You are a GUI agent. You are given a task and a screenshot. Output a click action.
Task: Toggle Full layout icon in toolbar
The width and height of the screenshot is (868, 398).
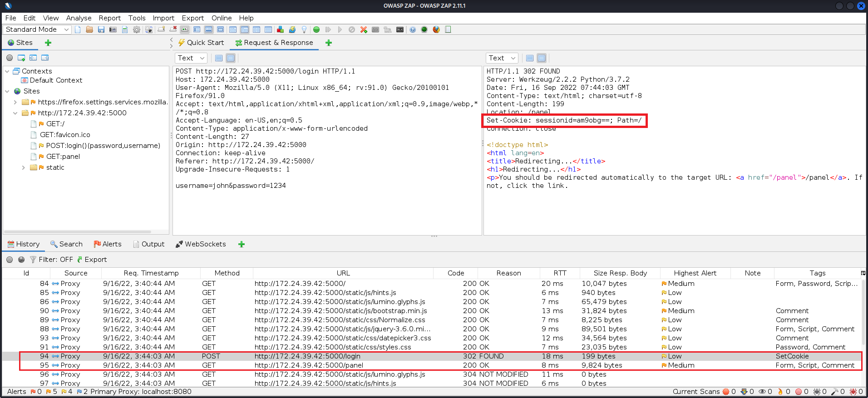coord(220,29)
